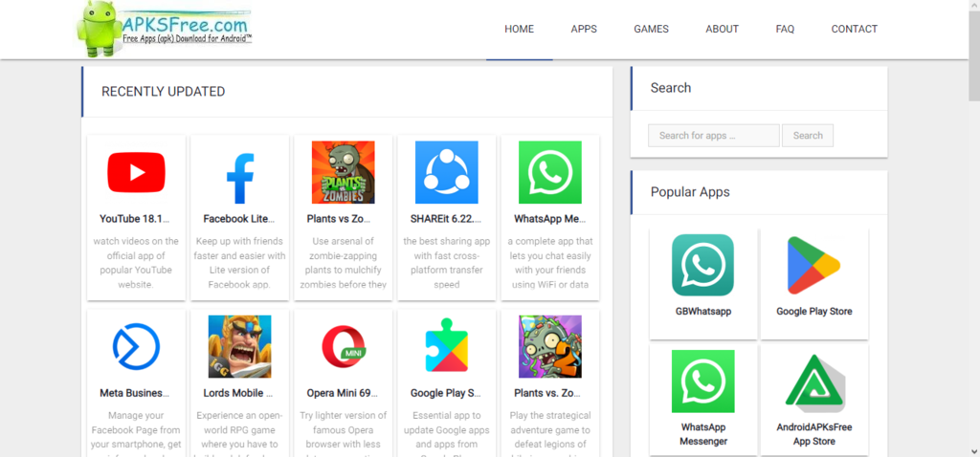Open the 'Opera Mini 69...' title link
This screenshot has height=457, width=980.
coord(343,393)
